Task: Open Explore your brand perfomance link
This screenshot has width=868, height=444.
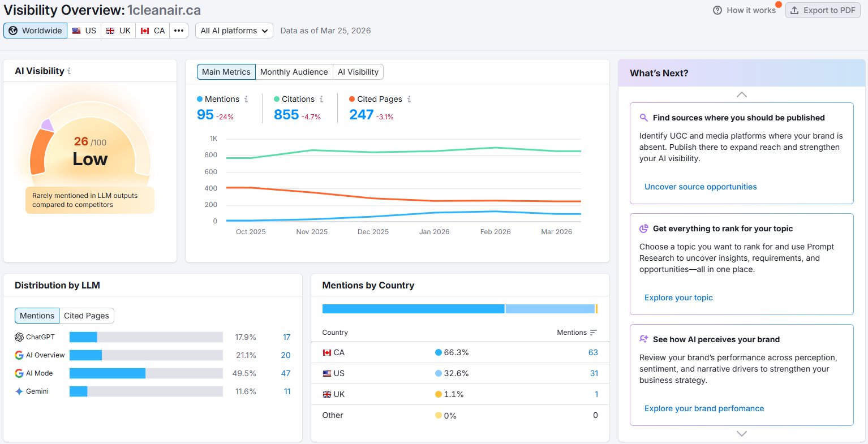Action: click(x=704, y=408)
